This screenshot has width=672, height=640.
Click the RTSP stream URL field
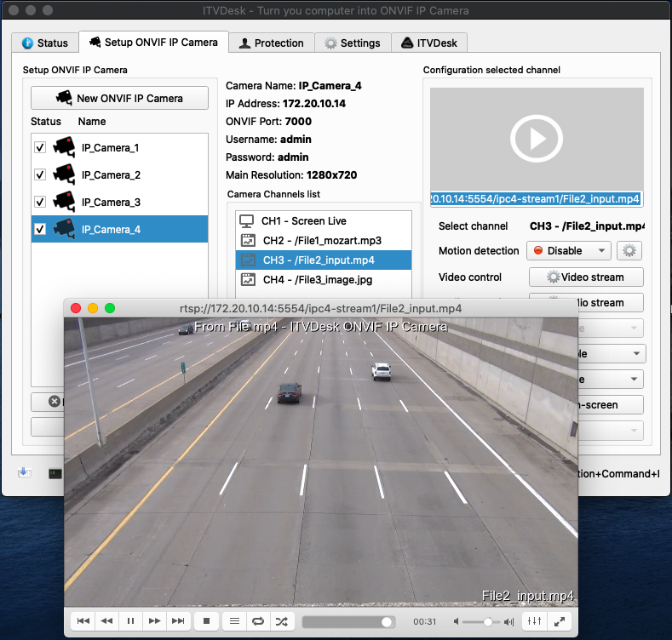(537, 199)
